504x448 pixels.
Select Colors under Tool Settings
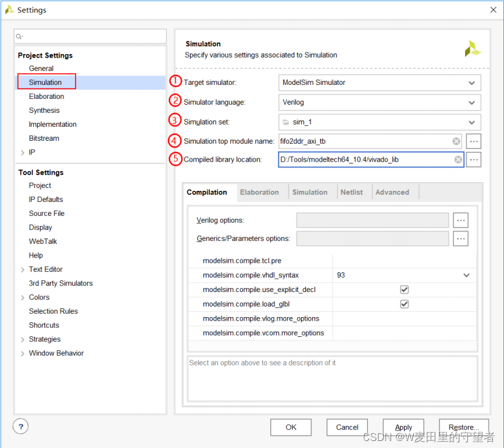coord(39,297)
